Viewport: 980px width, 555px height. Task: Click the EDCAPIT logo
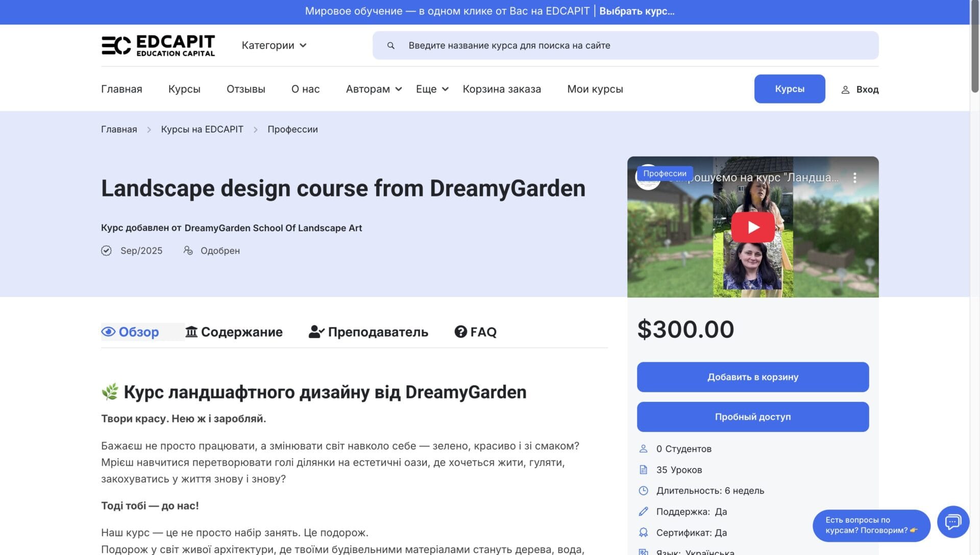[x=158, y=45]
